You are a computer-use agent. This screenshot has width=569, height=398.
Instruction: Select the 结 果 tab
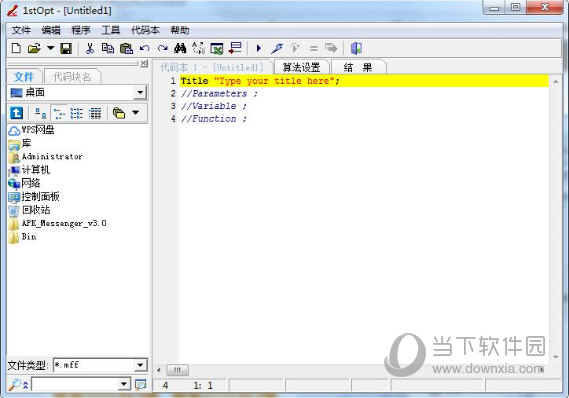(358, 67)
